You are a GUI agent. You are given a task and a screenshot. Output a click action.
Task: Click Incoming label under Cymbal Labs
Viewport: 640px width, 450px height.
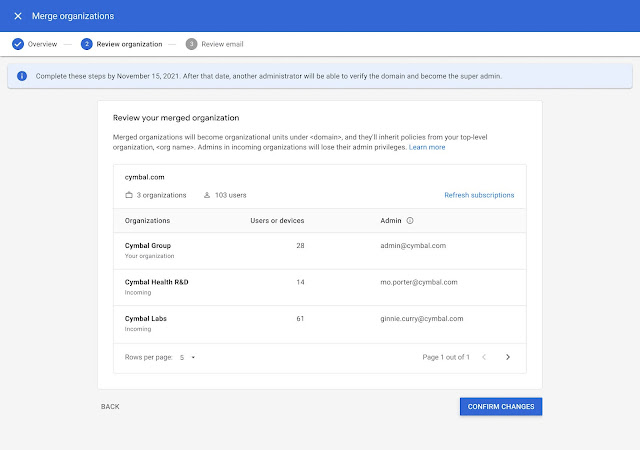(x=138, y=329)
